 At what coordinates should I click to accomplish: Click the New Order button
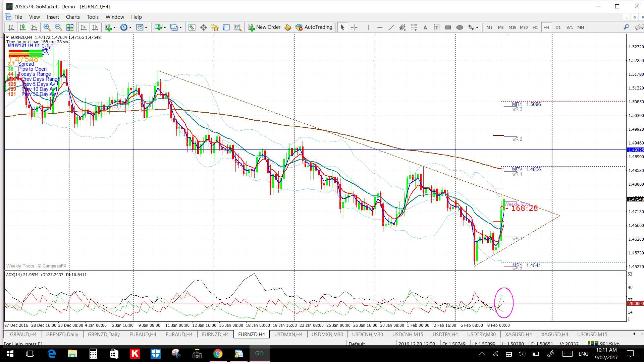(x=264, y=27)
